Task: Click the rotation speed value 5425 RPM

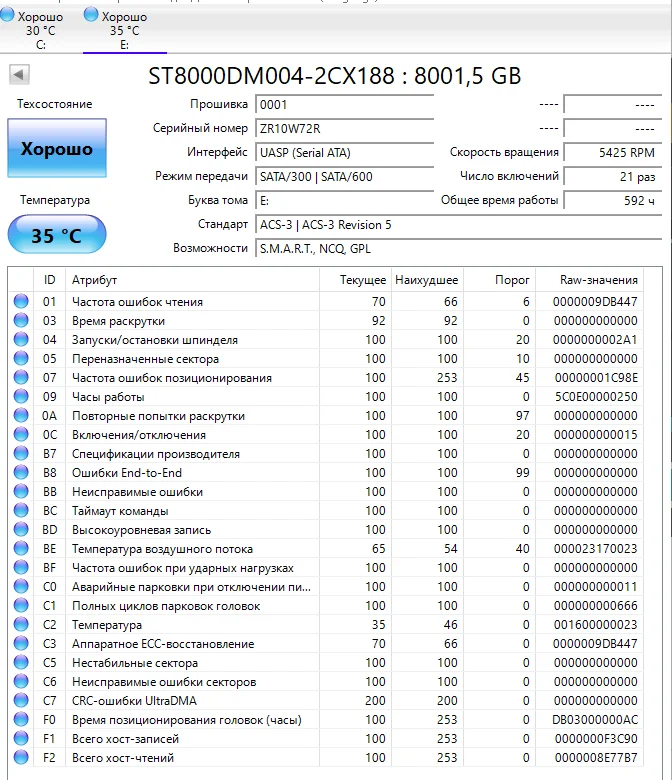Action: [x=612, y=152]
